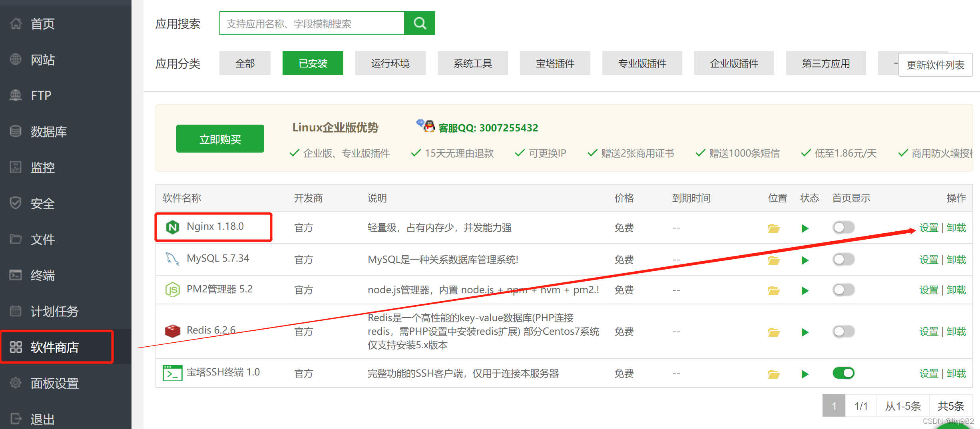980x429 pixels.
Task: Enable homepage display for MySQL
Action: pos(844,259)
